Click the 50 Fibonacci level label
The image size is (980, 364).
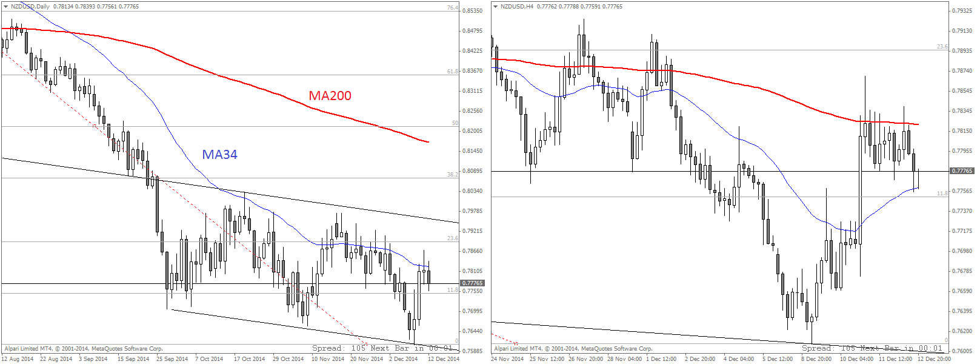(x=455, y=123)
